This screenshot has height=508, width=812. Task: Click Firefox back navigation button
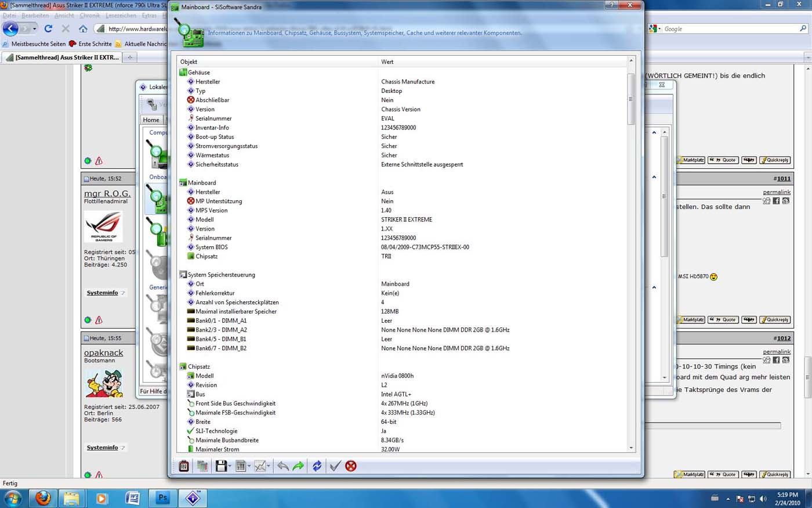click(x=10, y=28)
